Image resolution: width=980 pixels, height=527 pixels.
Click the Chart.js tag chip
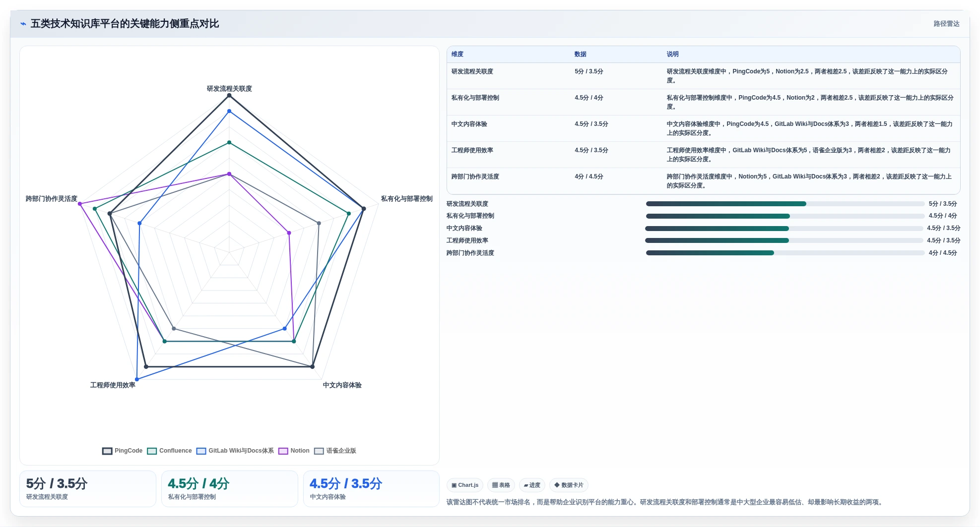click(x=465, y=485)
